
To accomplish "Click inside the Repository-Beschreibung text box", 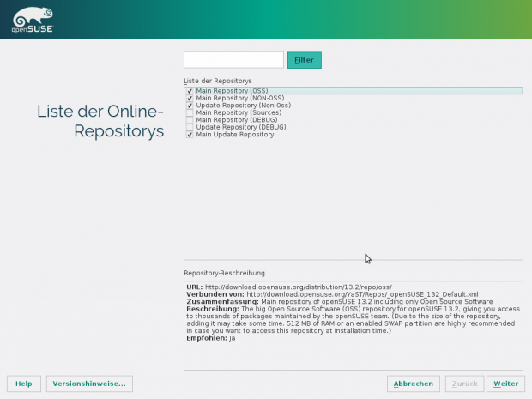I will click(352, 352).
